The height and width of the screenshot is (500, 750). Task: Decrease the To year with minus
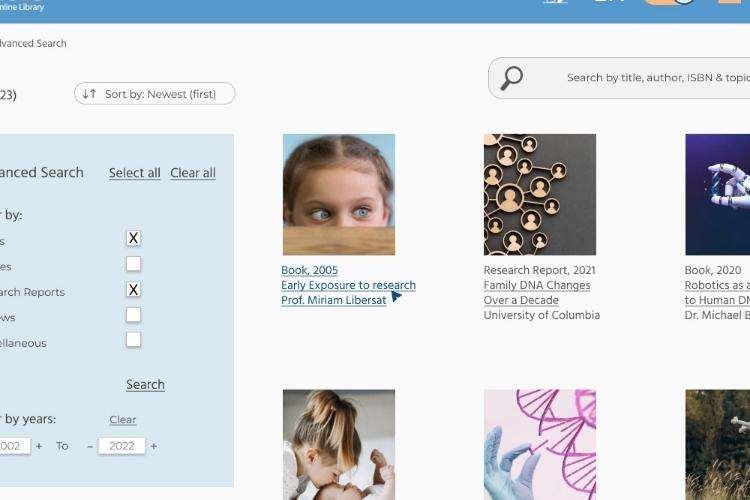[89, 446]
